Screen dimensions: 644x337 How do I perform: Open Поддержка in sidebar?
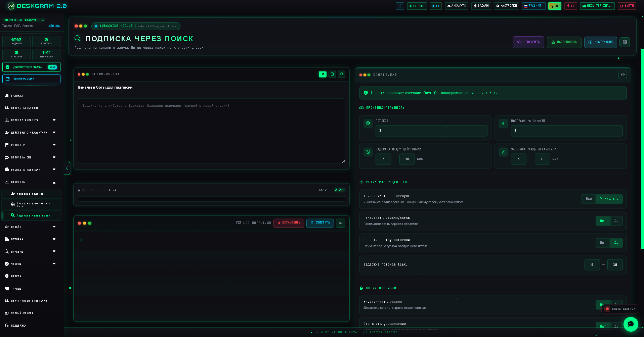coord(31,326)
